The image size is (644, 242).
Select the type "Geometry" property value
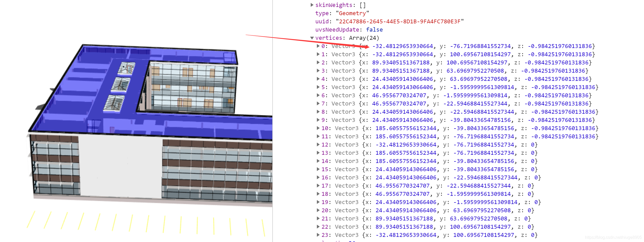pos(352,13)
